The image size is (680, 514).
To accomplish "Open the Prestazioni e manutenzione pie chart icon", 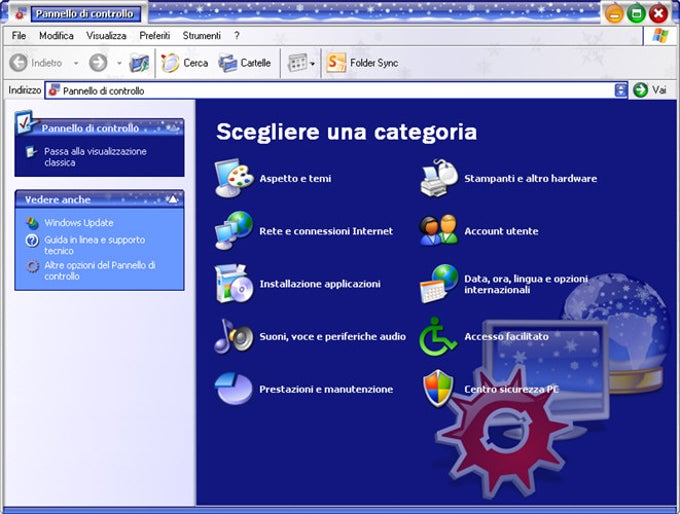I will point(234,389).
